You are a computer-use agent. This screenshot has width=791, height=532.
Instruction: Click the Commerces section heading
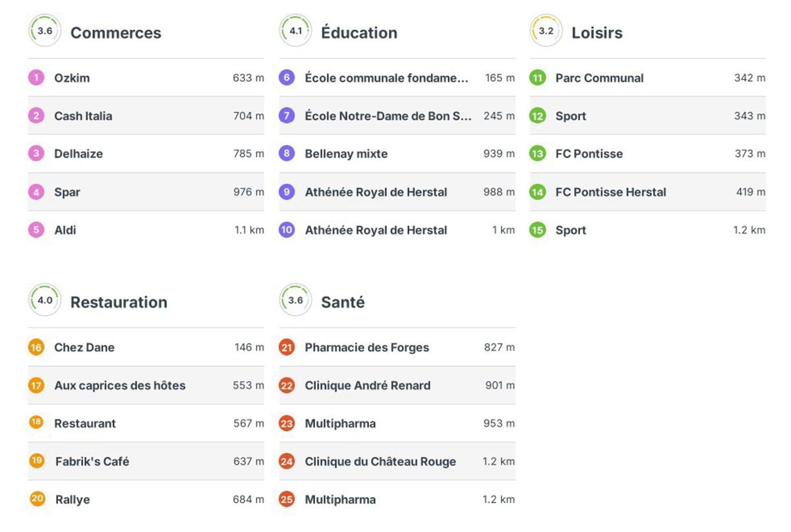coord(116,33)
